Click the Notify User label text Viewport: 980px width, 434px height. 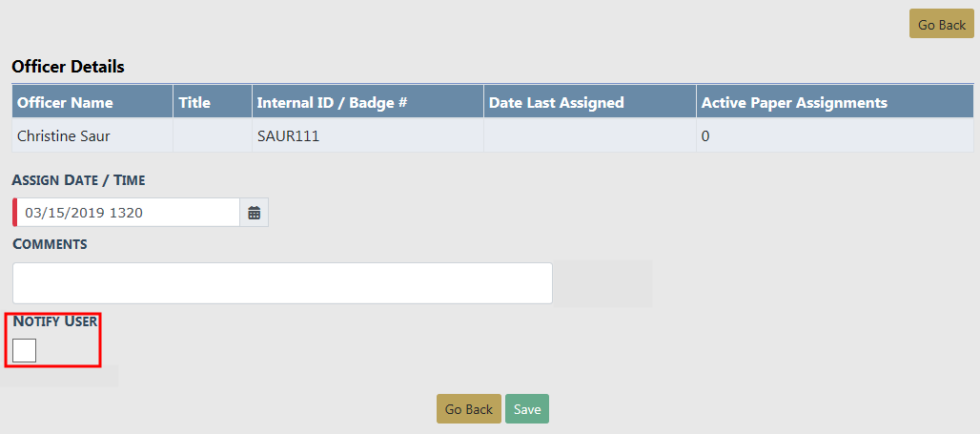[x=55, y=321]
